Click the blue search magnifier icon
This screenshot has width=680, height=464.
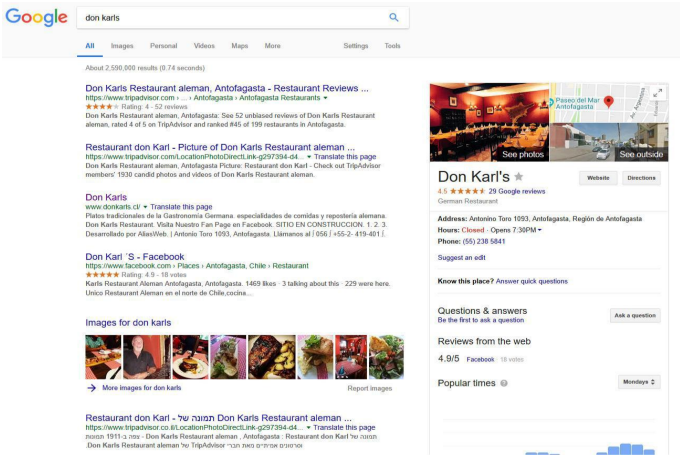(x=393, y=17)
